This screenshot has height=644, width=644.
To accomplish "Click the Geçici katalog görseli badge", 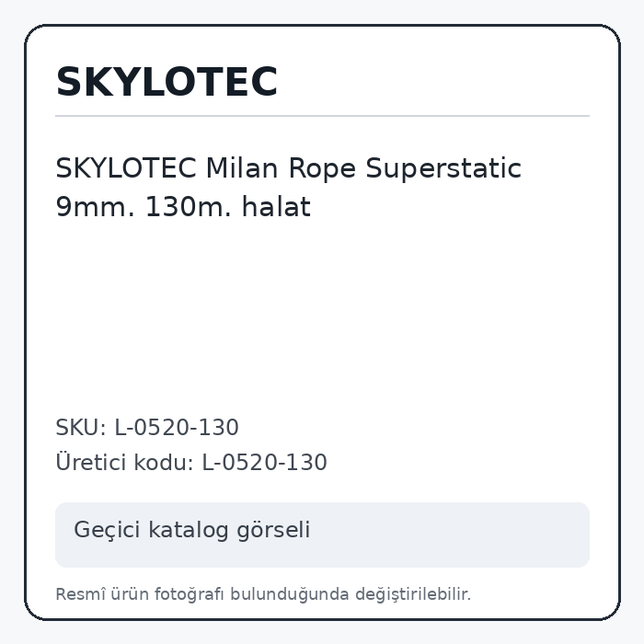I will tap(322, 535).
